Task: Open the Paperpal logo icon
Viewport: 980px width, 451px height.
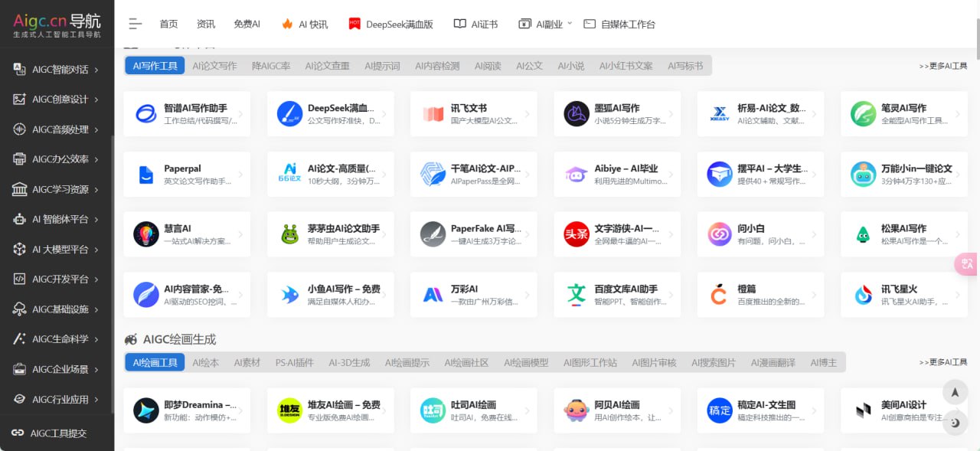Action: (146, 175)
